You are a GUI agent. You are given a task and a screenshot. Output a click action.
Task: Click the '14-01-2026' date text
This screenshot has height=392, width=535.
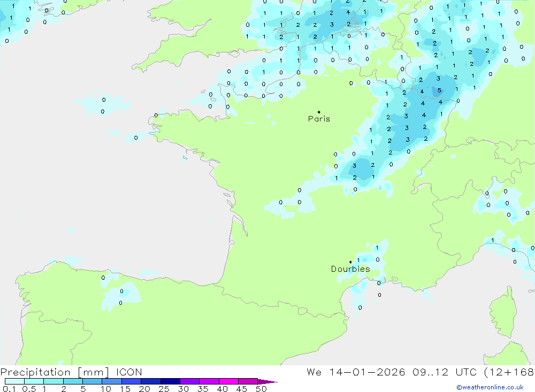tap(367, 372)
